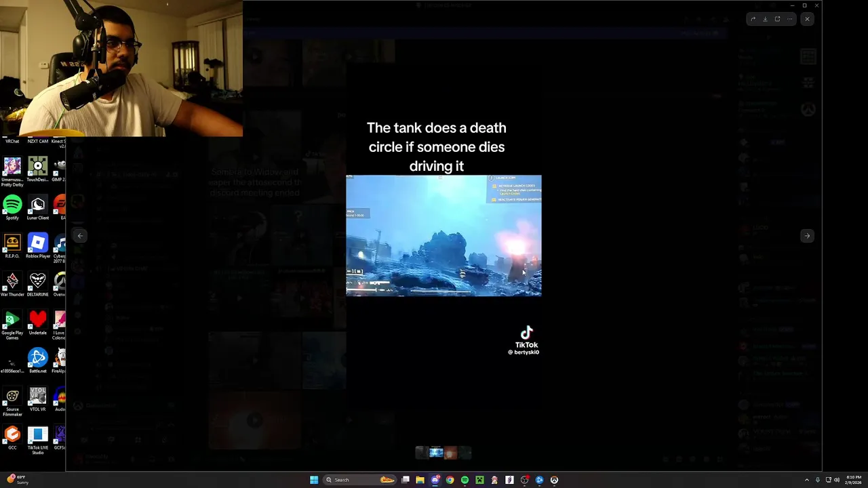
Task: Open Windows Start menu
Action: (314, 480)
